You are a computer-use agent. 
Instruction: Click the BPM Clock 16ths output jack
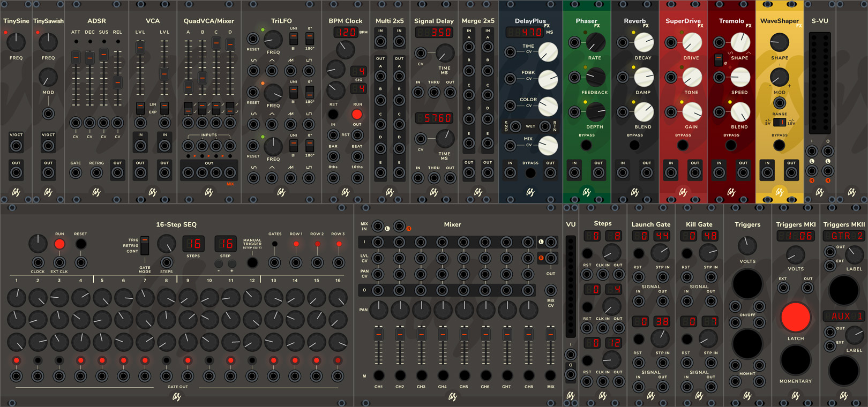(357, 177)
